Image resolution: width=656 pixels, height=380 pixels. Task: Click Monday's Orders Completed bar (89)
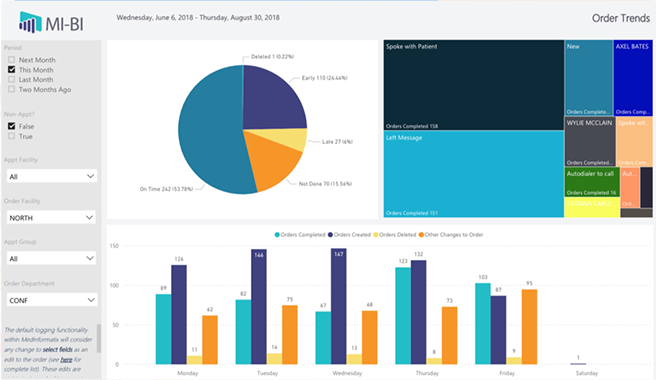[x=164, y=329]
